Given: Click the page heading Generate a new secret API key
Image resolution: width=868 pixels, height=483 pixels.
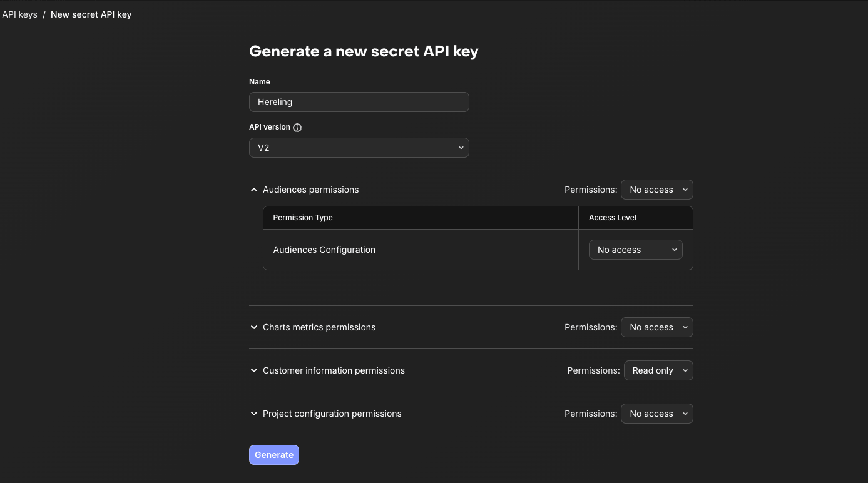Looking at the screenshot, I should tap(364, 51).
